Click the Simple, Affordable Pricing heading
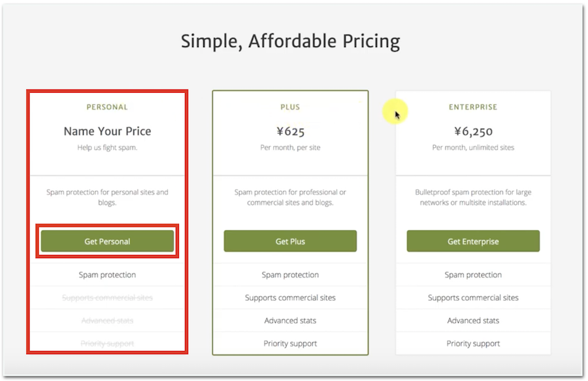This screenshot has height=381, width=588. pos(290,42)
